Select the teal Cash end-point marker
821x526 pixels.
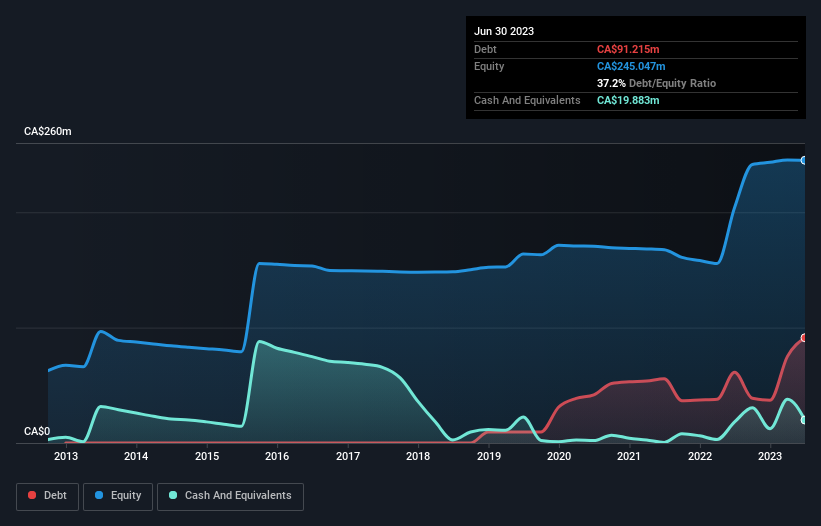[x=804, y=420]
